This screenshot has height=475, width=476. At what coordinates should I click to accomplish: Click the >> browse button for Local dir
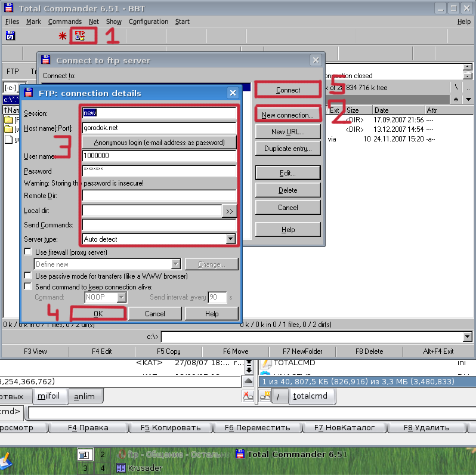[229, 211]
